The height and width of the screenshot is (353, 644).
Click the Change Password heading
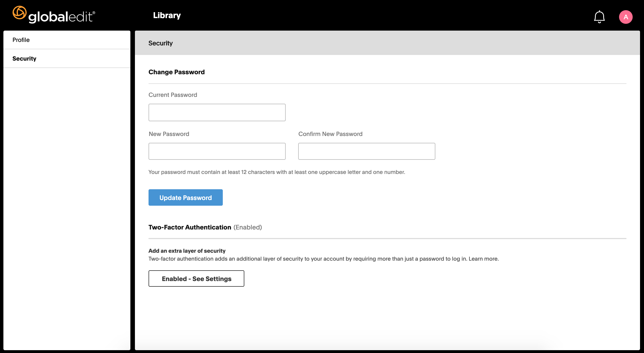(176, 72)
